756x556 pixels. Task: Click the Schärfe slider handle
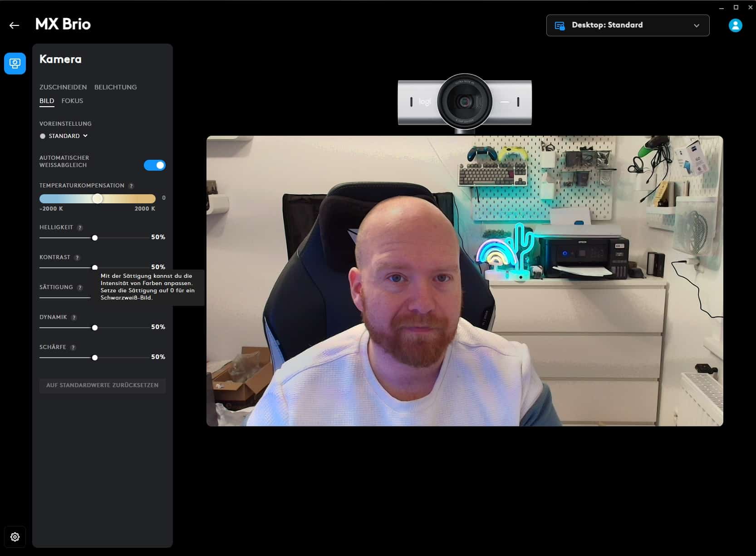coord(95,358)
